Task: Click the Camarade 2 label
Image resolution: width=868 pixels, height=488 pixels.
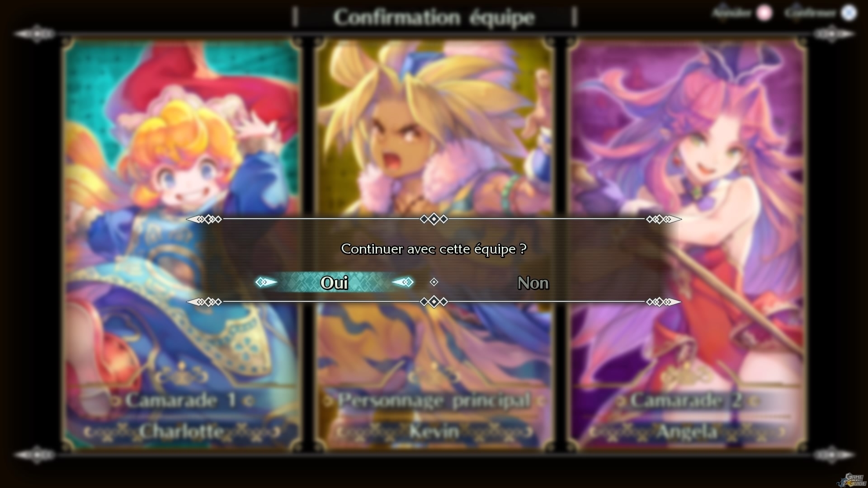Action: (x=686, y=400)
